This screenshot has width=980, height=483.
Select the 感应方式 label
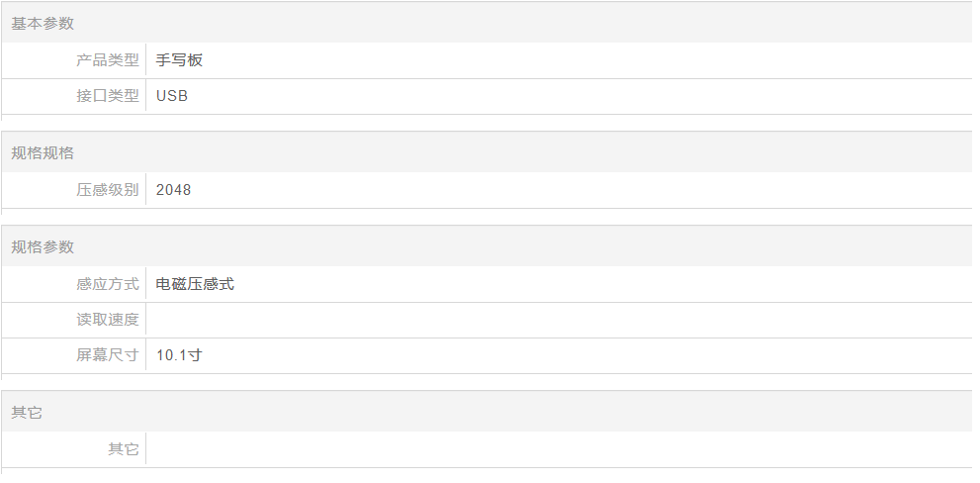[108, 283]
